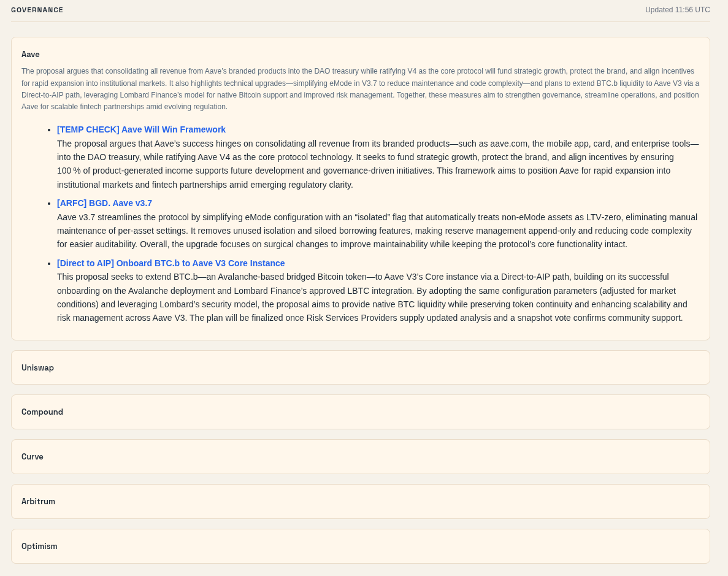Expand the Optimism governance card
Viewport: 728px width, 576px height.
coord(360,546)
